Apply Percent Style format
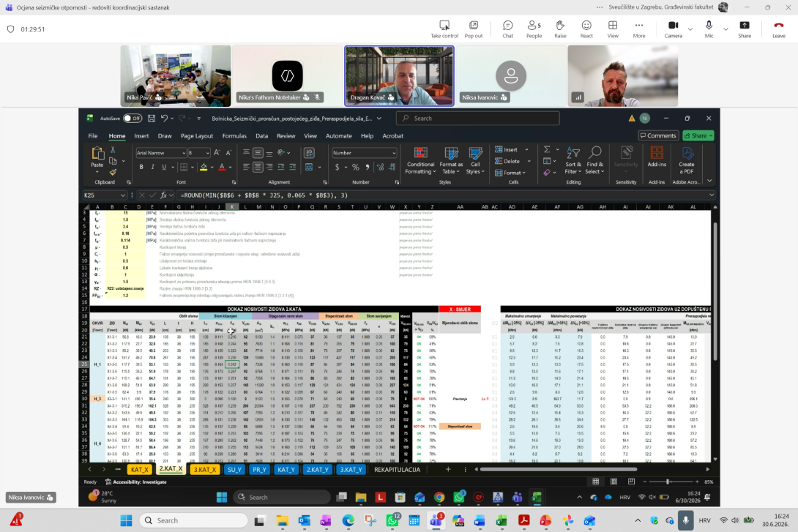 click(x=355, y=167)
